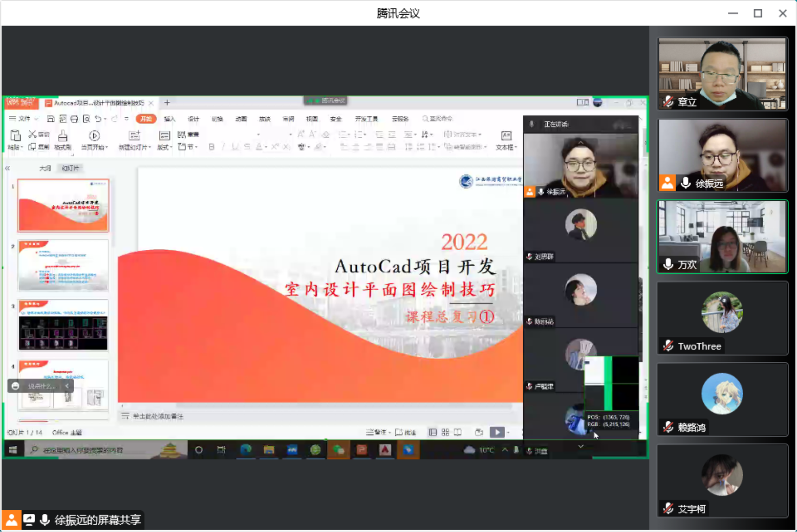Click the Paste icon in ribbon
The image size is (797, 532).
pyautogui.click(x=15, y=136)
